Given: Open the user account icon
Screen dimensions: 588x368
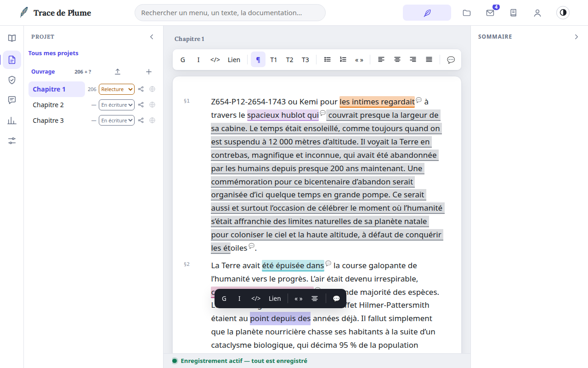Looking at the screenshot, I should (x=537, y=13).
